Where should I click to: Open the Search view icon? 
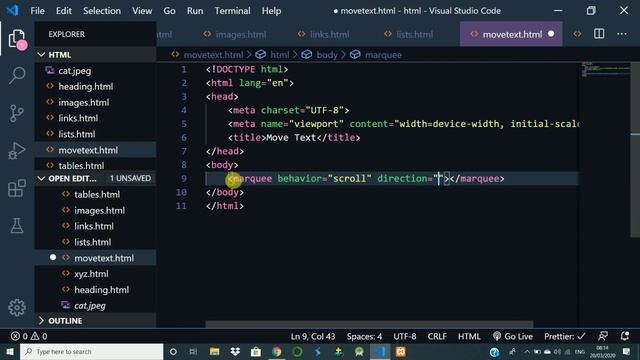[17, 76]
